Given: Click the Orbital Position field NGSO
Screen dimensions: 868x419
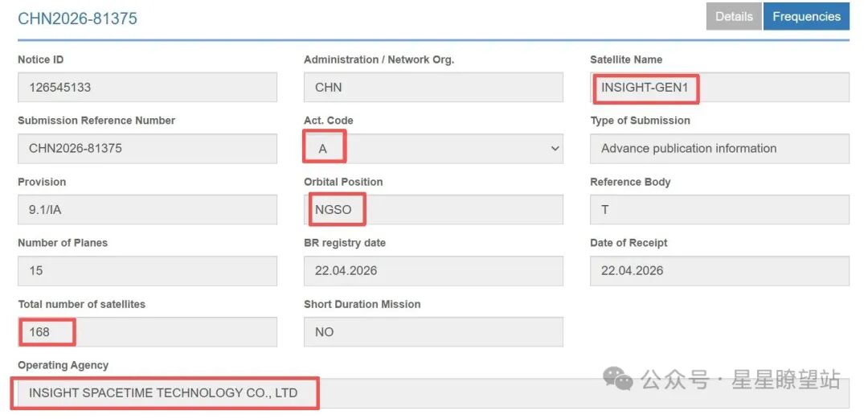Looking at the screenshot, I should point(433,210).
